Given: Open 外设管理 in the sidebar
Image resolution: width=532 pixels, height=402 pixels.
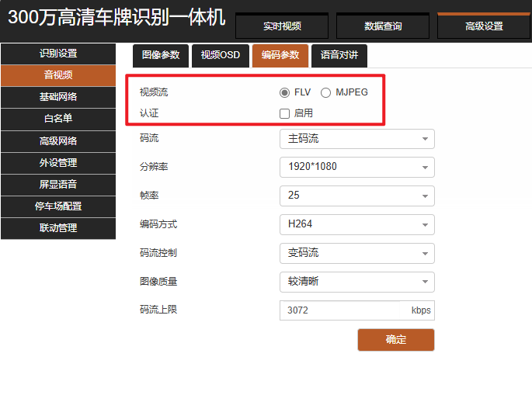Looking at the screenshot, I should click(x=58, y=163).
